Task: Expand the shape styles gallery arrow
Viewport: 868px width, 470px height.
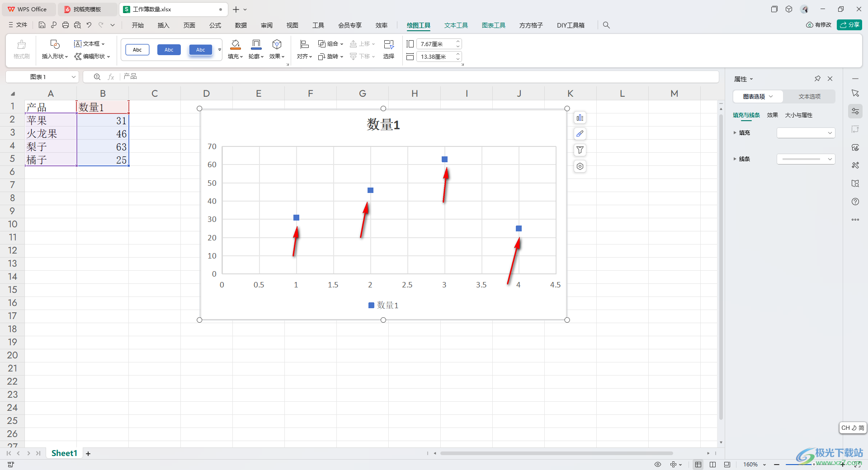Action: pos(220,50)
